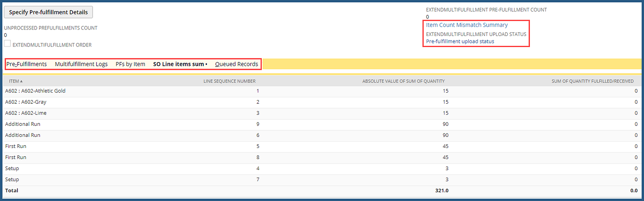Image resolution: width=644 pixels, height=201 pixels.
Task: Select Additional Run row with sequence 6
Action: coord(322,135)
